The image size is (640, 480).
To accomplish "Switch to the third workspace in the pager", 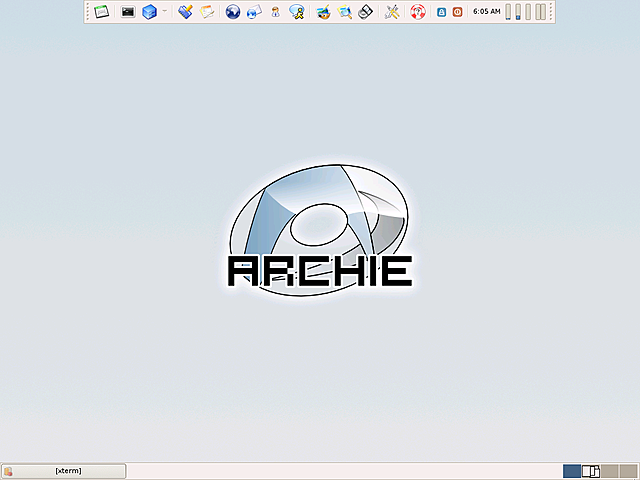I will pyautogui.click(x=609, y=471).
